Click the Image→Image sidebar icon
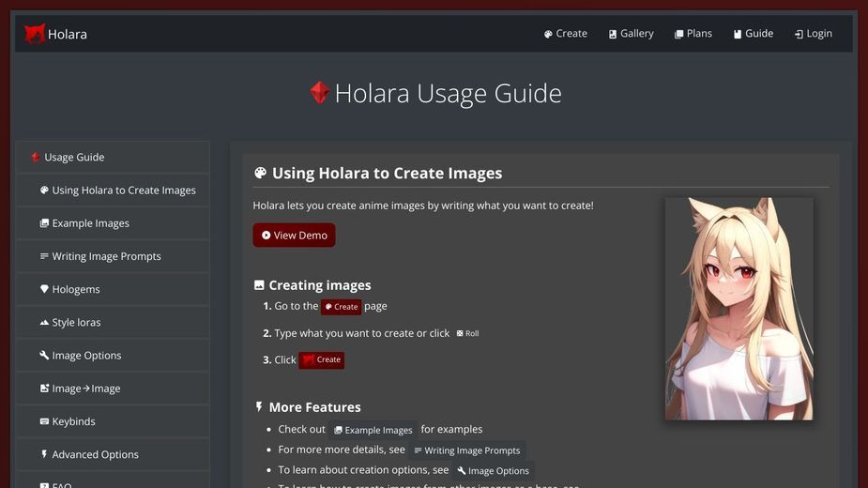Image resolution: width=868 pixels, height=488 pixels. 44,389
